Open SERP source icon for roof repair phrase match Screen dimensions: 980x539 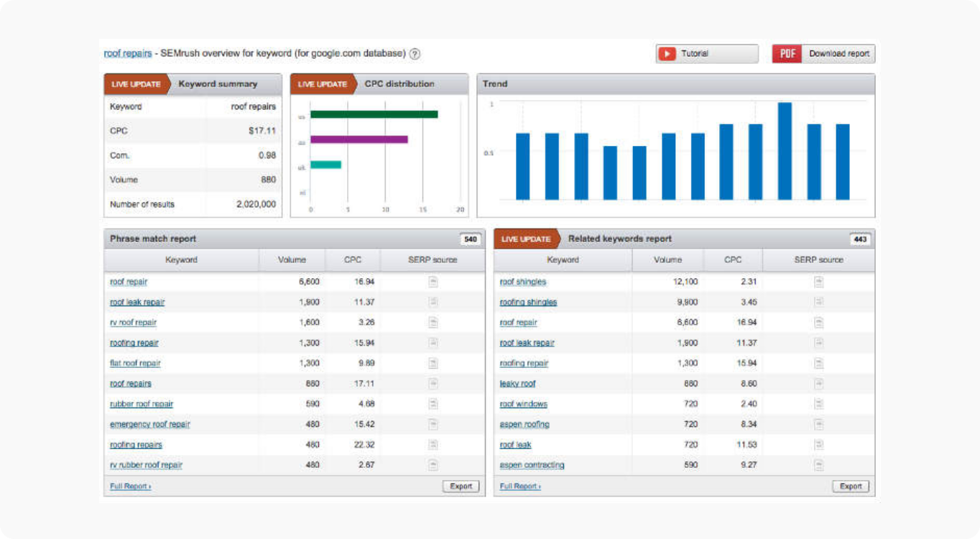(x=433, y=282)
